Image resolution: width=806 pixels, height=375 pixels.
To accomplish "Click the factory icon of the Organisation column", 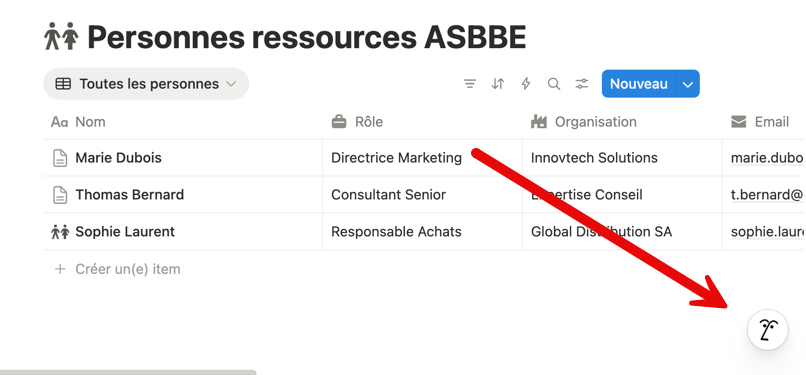I will (x=539, y=122).
